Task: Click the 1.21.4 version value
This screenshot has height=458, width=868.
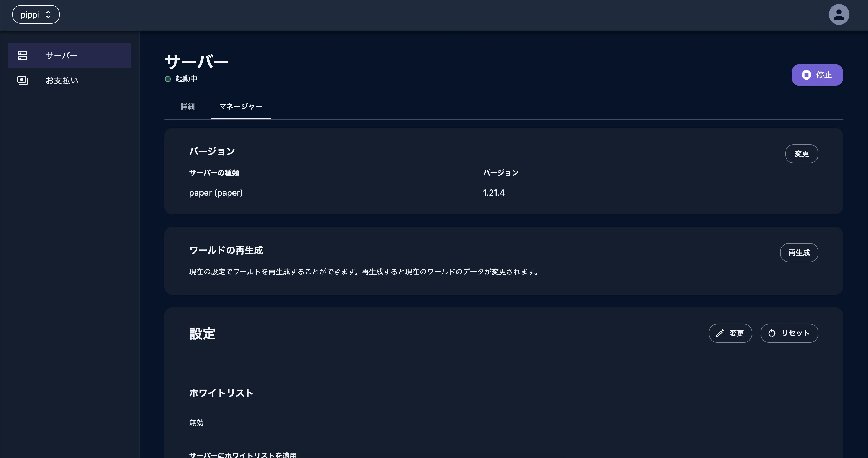Action: pos(493,193)
